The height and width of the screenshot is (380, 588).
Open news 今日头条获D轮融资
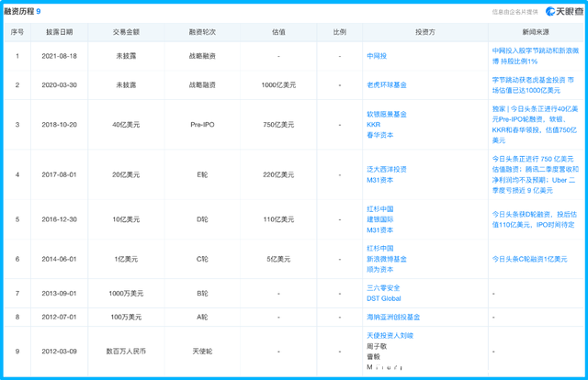(535, 219)
